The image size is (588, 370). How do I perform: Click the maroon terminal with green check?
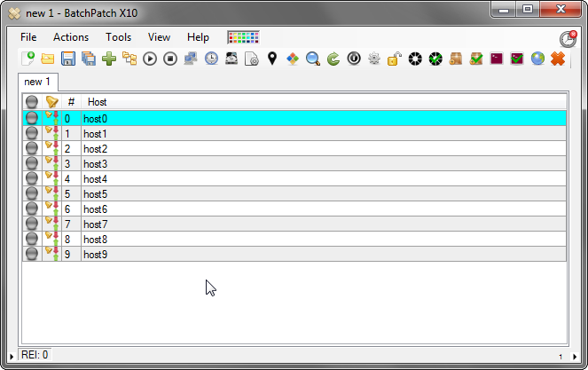[x=517, y=59]
